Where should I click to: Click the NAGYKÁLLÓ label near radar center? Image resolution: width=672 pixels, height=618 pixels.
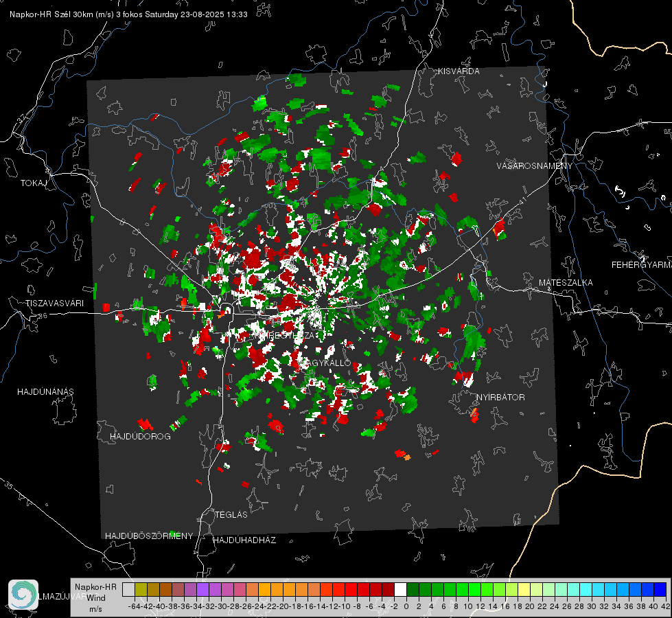pyautogui.click(x=327, y=363)
